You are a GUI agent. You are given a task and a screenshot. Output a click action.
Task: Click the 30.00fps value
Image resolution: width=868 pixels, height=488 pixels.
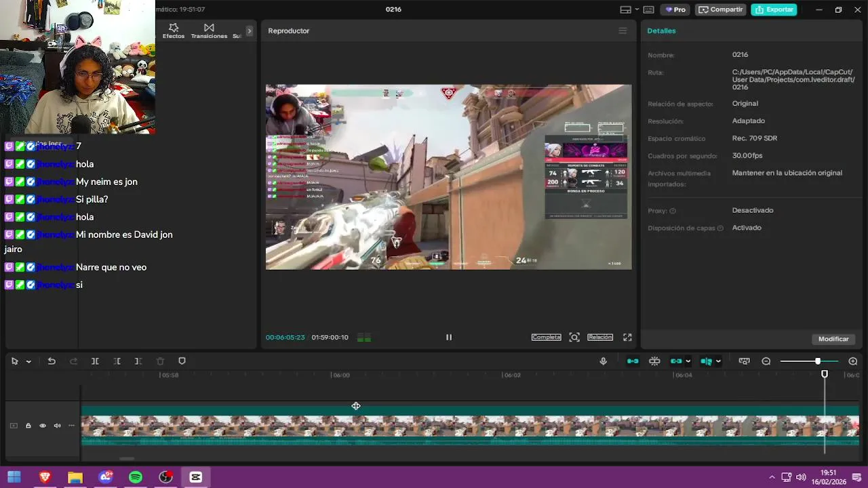coord(747,155)
